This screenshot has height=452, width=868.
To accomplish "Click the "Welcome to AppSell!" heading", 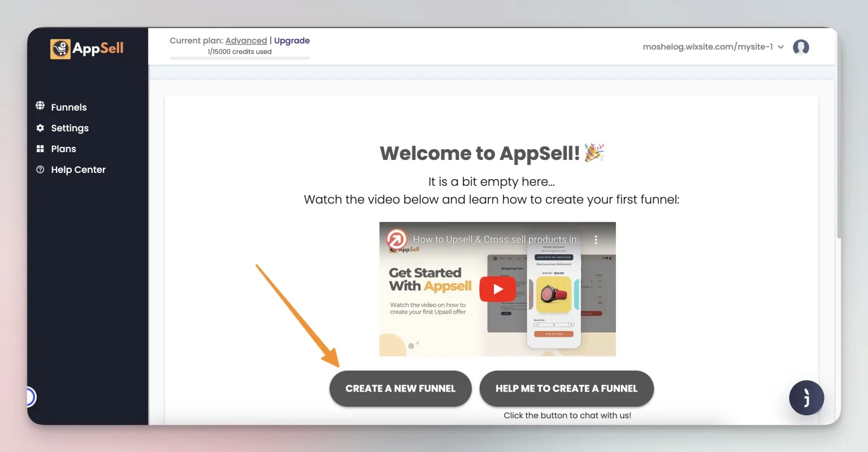I will [491, 153].
